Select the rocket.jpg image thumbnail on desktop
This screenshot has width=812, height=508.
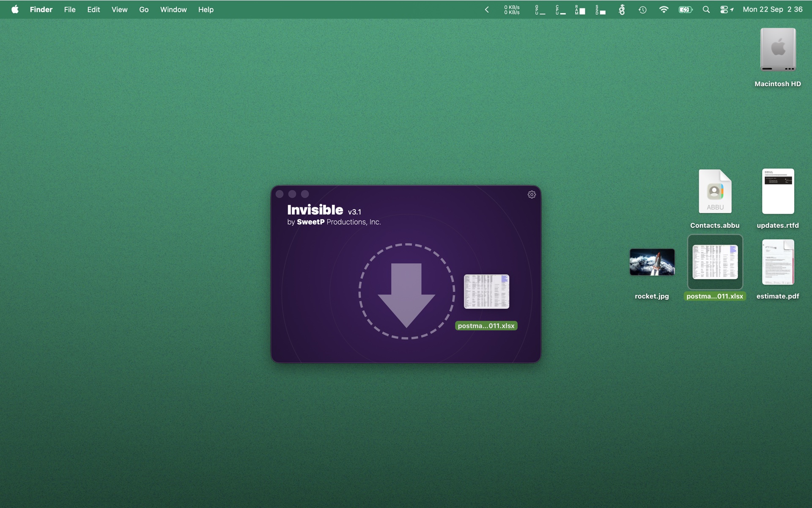pos(652,262)
